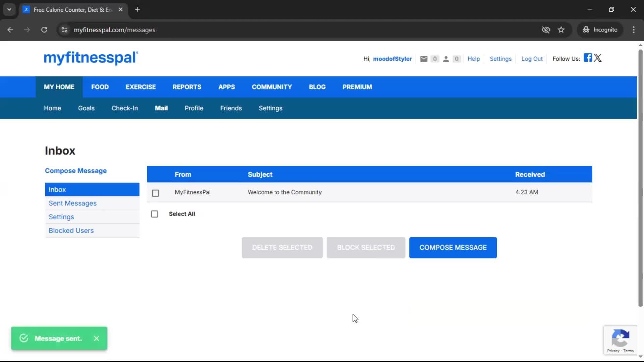Click the browser back arrow
The width and height of the screenshot is (644, 362).
[x=10, y=30]
